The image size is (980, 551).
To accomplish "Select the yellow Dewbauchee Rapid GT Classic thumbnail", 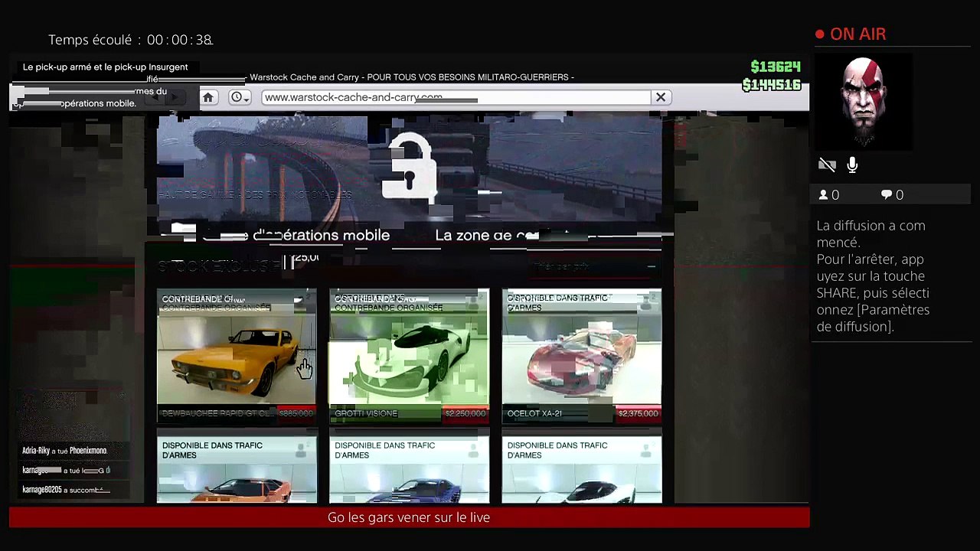I will 237,357.
